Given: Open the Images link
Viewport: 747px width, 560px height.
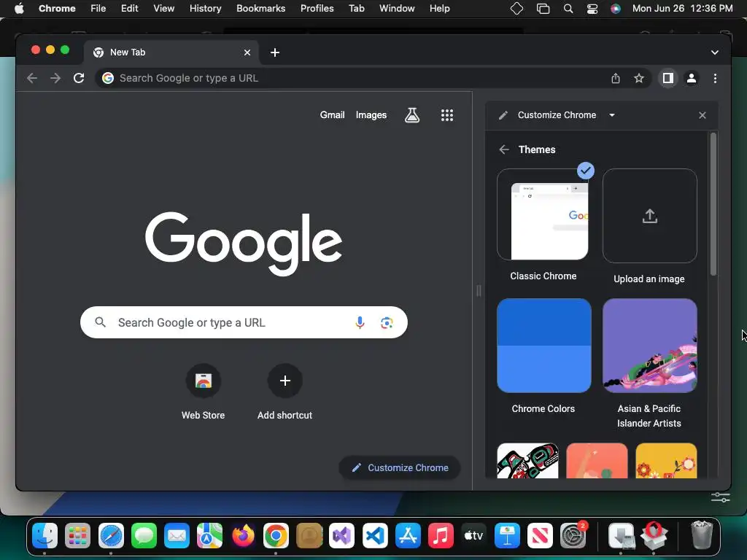Looking at the screenshot, I should coord(371,115).
